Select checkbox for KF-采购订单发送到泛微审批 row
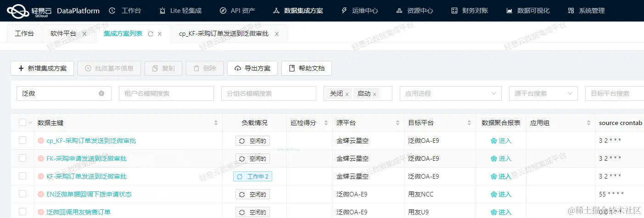 22,176
